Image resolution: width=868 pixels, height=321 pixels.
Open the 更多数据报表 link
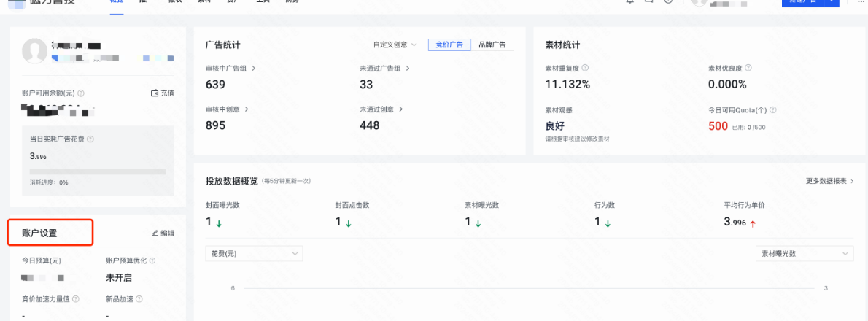[830, 181]
